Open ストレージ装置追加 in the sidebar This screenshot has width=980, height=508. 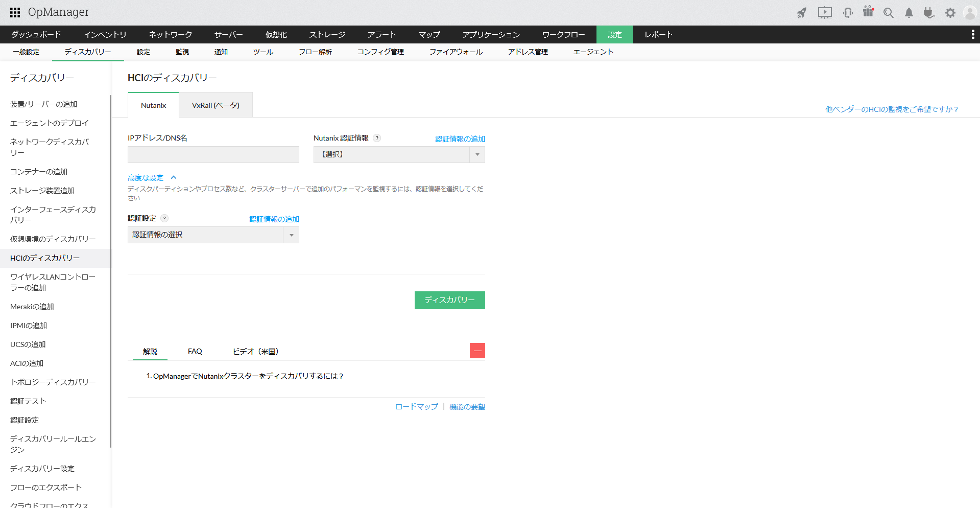click(x=42, y=191)
